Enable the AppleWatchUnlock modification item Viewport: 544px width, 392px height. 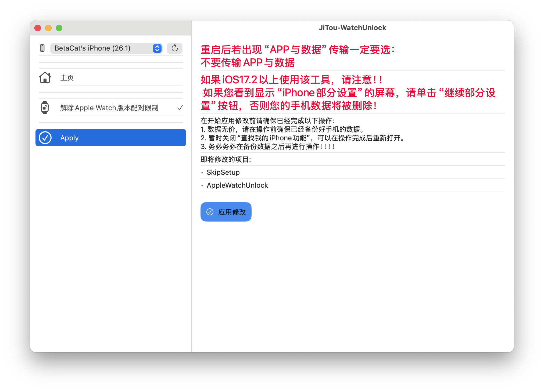pos(237,185)
